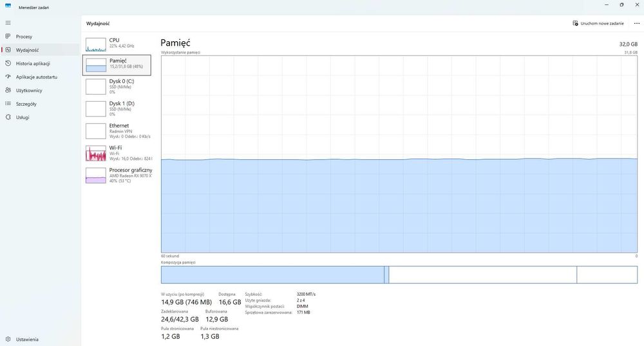644x346 pixels.
Task: Restore down the Menedżer zadań window
Action: click(x=622, y=5)
